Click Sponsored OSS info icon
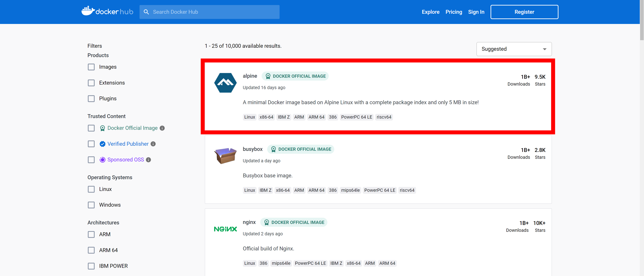 click(x=149, y=160)
